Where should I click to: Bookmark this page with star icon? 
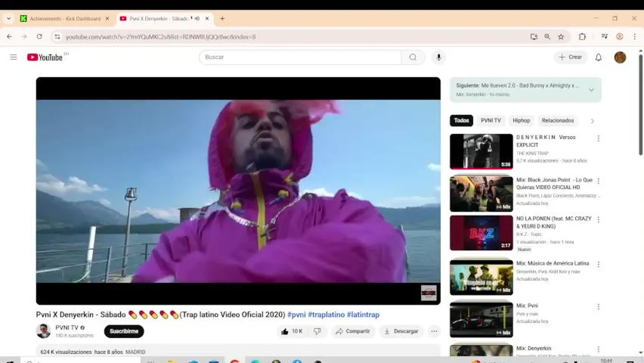pyautogui.click(x=561, y=36)
